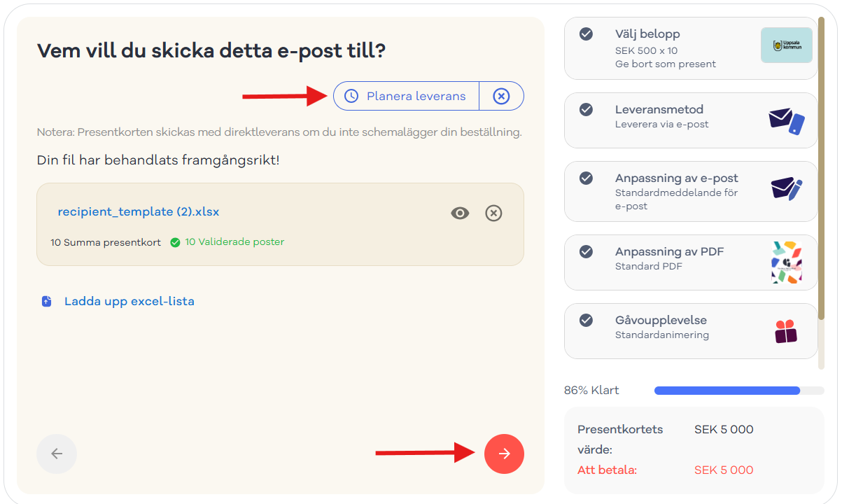Viewport: 842px width, 504px height.
Task: Preview uploaded file with the eye icon
Action: tap(460, 213)
